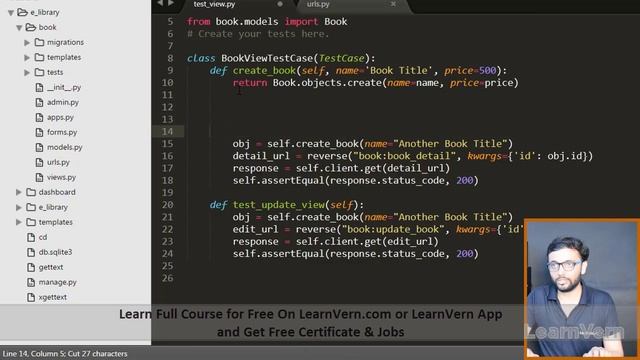Go to next tab with right arrow

(171, 3)
